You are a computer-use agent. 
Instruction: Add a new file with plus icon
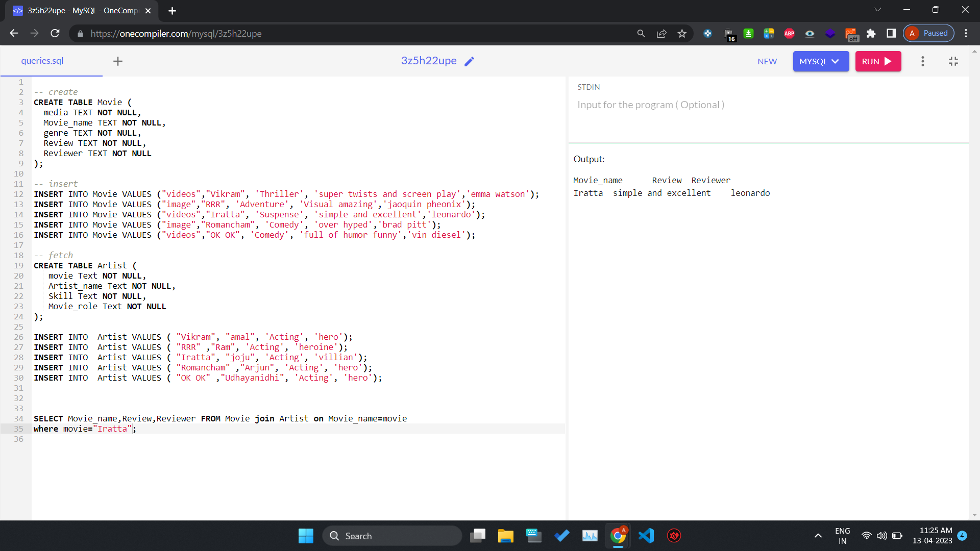(x=118, y=61)
